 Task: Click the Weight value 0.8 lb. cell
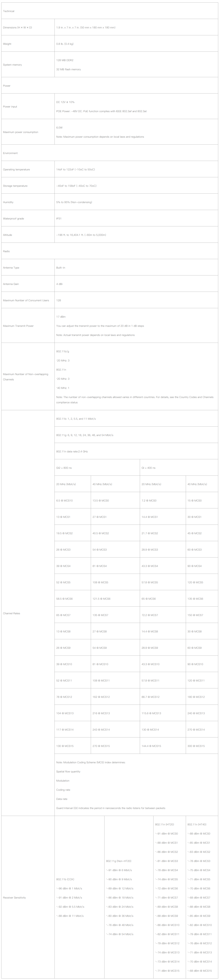pyautogui.click(x=65, y=44)
